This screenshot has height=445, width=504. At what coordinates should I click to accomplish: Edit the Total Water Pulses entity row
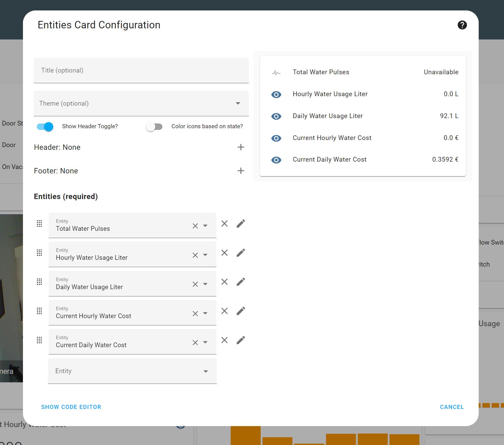[241, 224]
